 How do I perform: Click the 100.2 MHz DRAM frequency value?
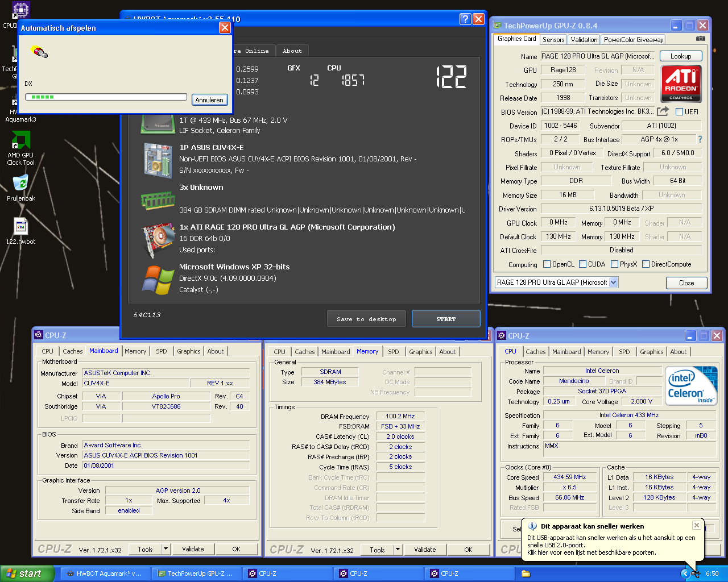[400, 416]
